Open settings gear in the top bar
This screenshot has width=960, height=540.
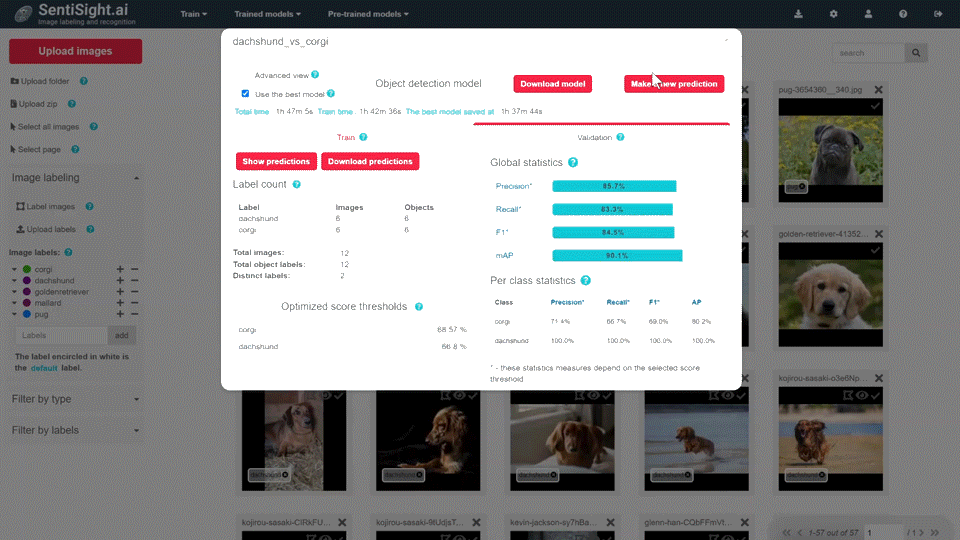point(833,13)
